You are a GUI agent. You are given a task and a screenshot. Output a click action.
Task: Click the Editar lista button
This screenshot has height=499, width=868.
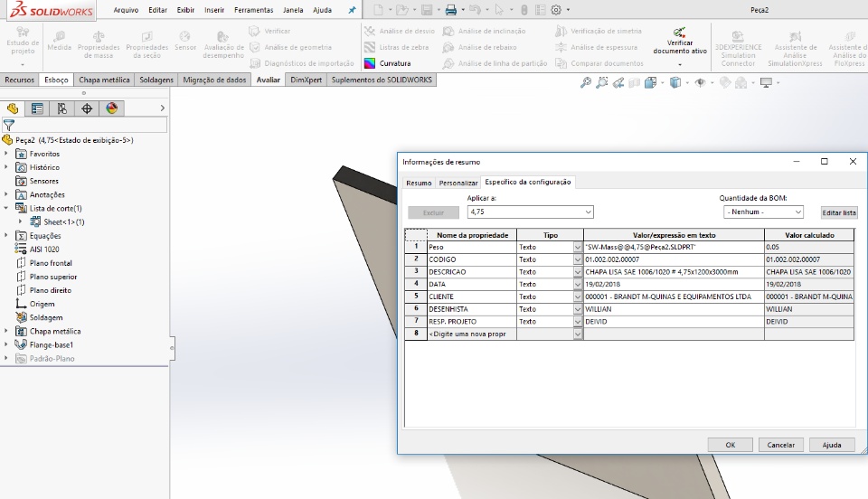pyautogui.click(x=839, y=212)
